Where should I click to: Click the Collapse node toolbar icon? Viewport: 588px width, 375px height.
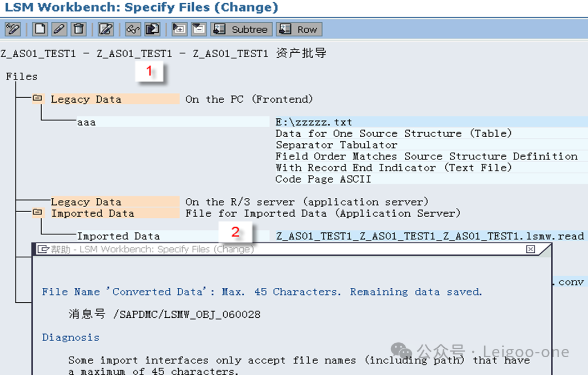[x=198, y=29]
